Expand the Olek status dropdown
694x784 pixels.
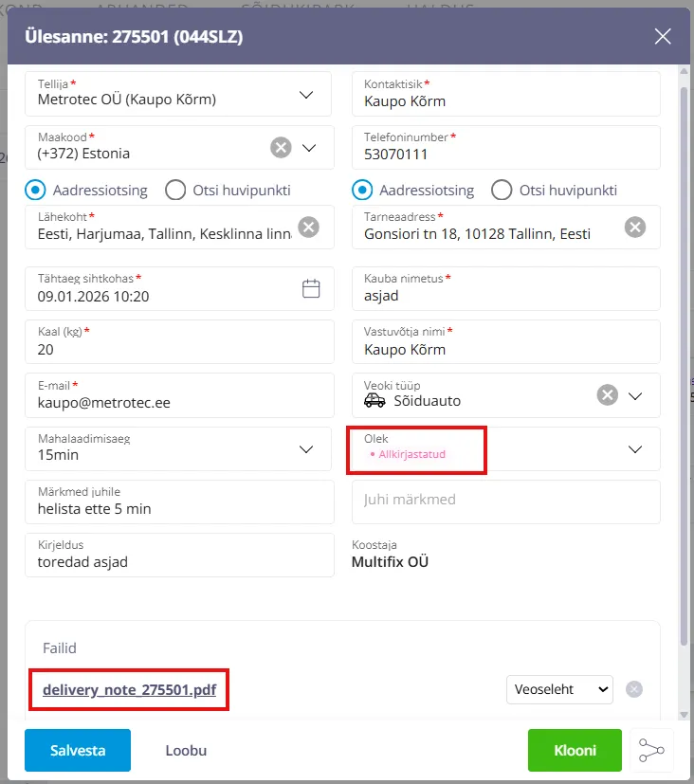[635, 448]
